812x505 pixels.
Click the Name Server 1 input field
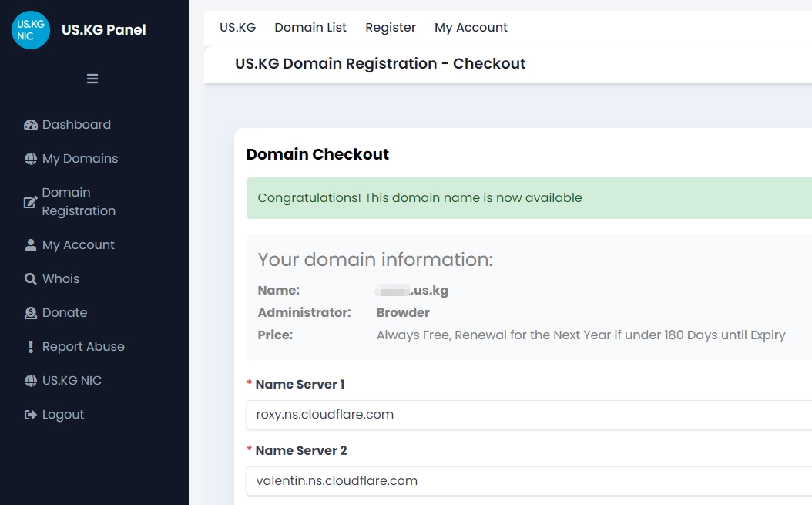[x=528, y=415]
